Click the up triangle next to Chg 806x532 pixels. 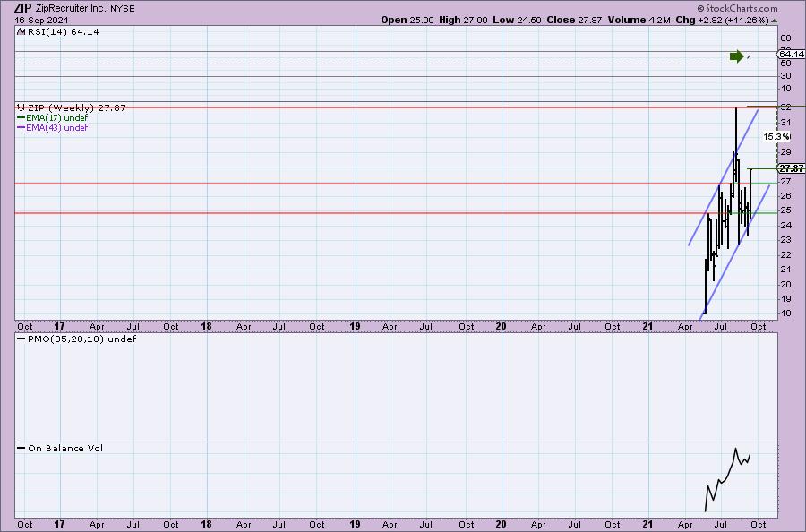[774, 21]
